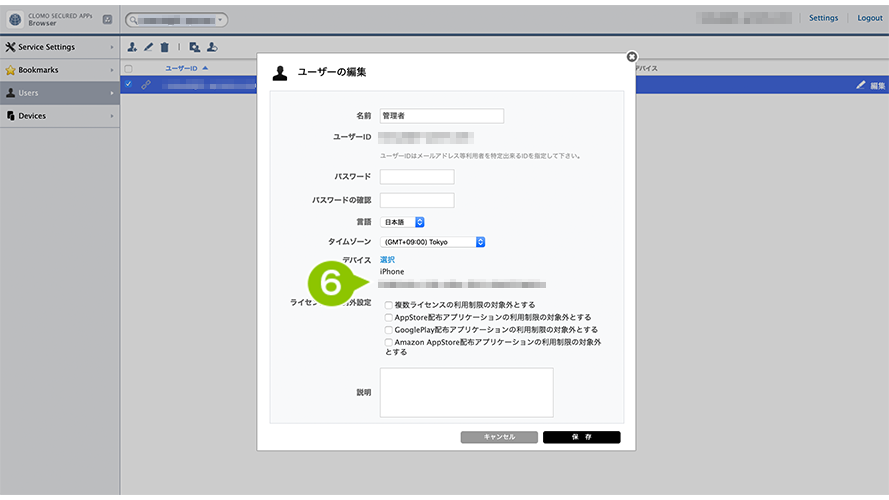Open the 言語 language dropdown
This screenshot has width=889, height=500.
click(x=403, y=222)
